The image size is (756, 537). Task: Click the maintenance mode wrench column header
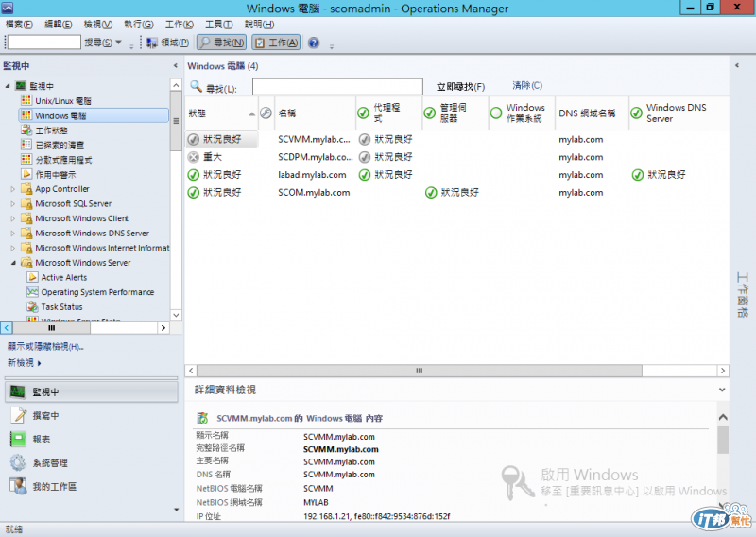(x=266, y=113)
